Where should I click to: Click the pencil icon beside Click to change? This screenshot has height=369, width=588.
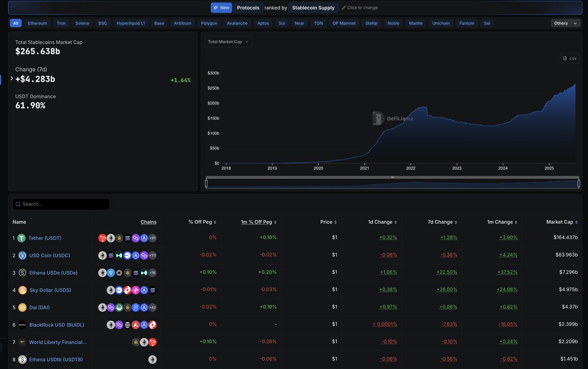tap(343, 8)
